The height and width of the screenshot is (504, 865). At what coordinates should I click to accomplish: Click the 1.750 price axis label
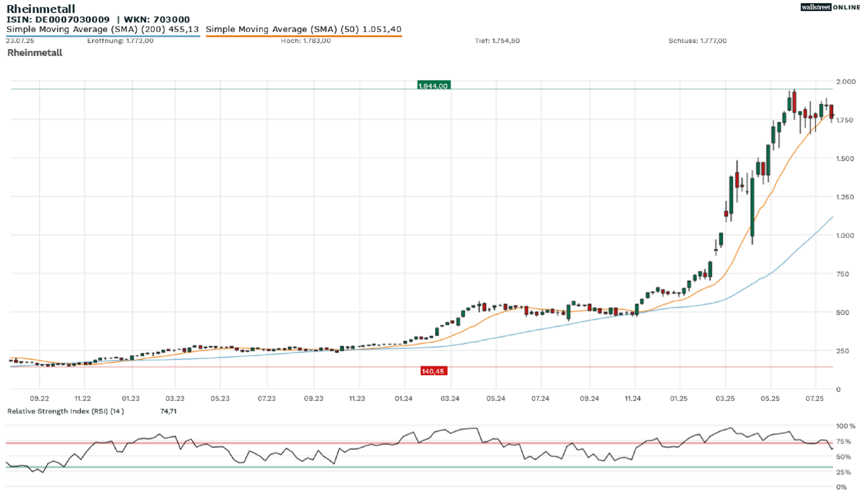click(x=845, y=120)
